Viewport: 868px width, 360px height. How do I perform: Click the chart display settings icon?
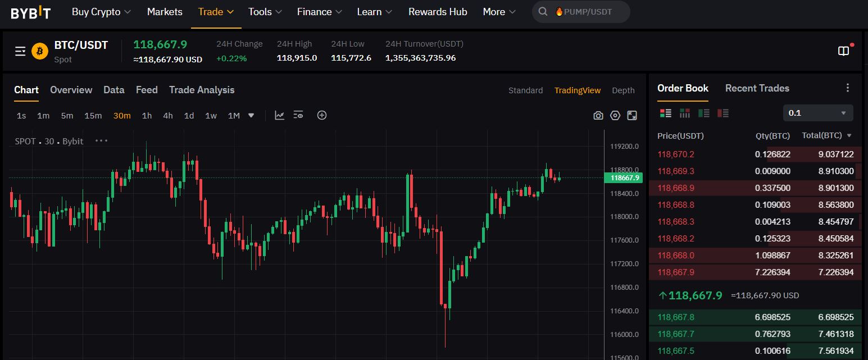pyautogui.click(x=298, y=115)
